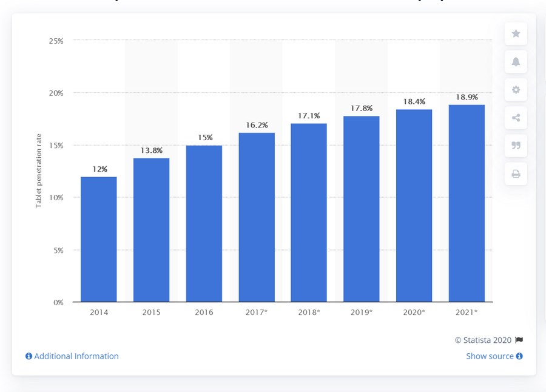
Task: Click the 2016 bar showing 15%
Action: pos(204,223)
